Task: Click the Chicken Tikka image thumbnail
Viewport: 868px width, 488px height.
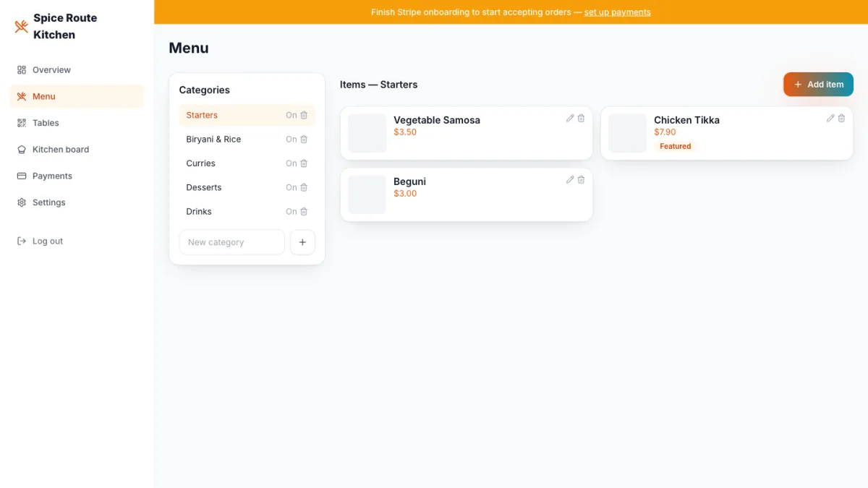Action: (627, 133)
